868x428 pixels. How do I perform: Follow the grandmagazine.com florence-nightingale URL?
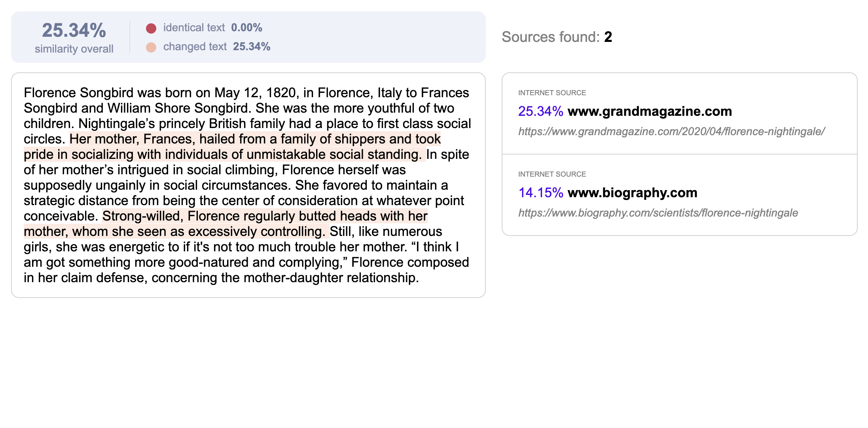tap(671, 132)
